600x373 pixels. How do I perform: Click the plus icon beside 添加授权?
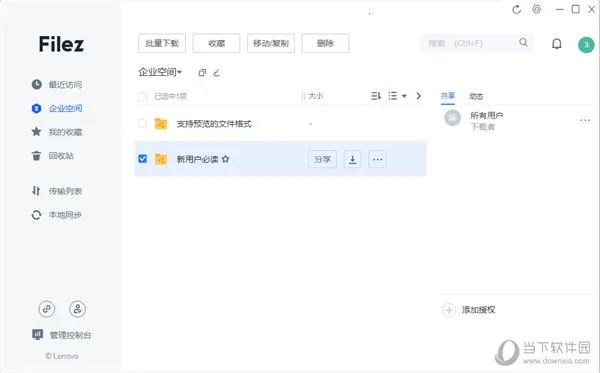point(449,310)
